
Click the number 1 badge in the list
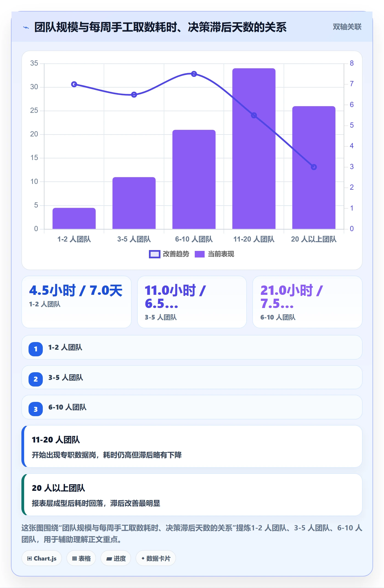[x=36, y=349]
